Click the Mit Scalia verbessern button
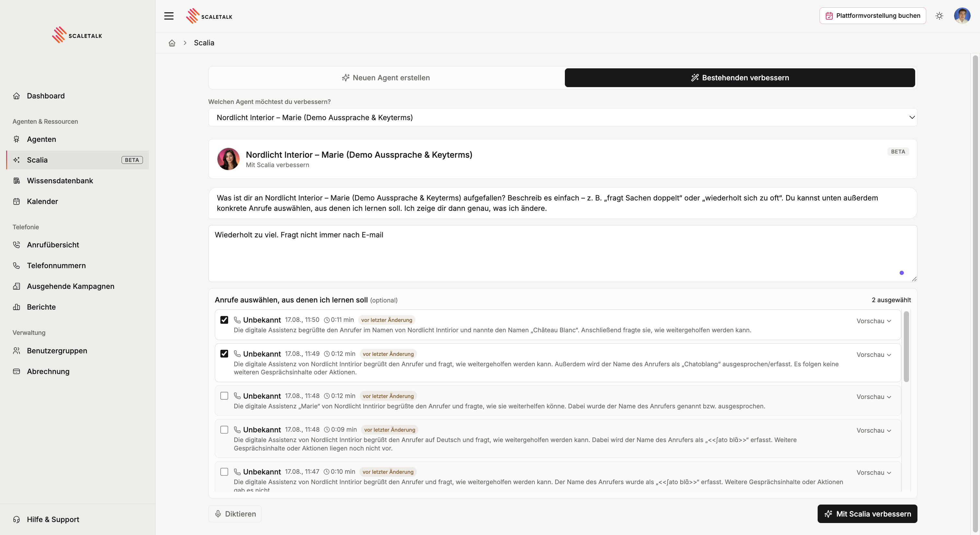Viewport: 980px width, 535px height. (x=867, y=514)
